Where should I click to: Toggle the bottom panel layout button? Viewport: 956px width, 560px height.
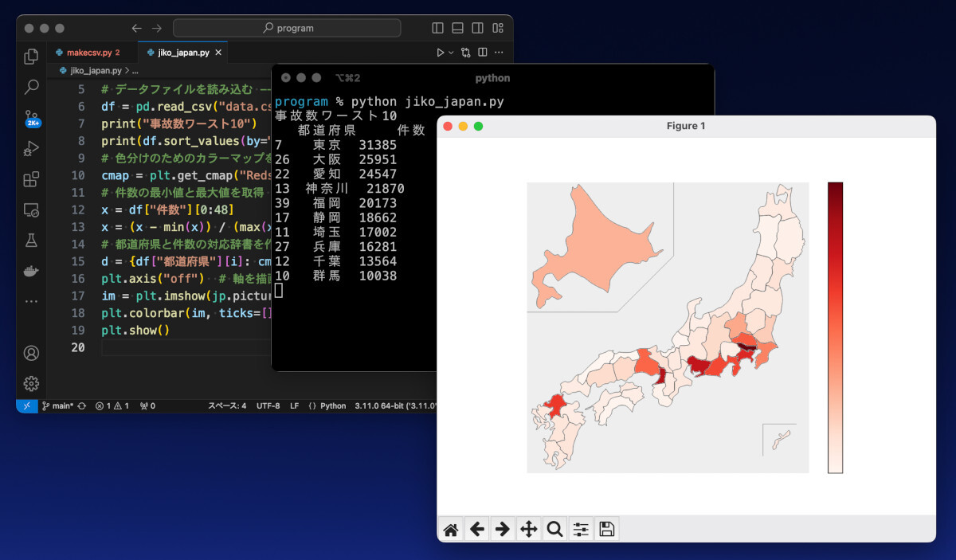[x=457, y=28]
